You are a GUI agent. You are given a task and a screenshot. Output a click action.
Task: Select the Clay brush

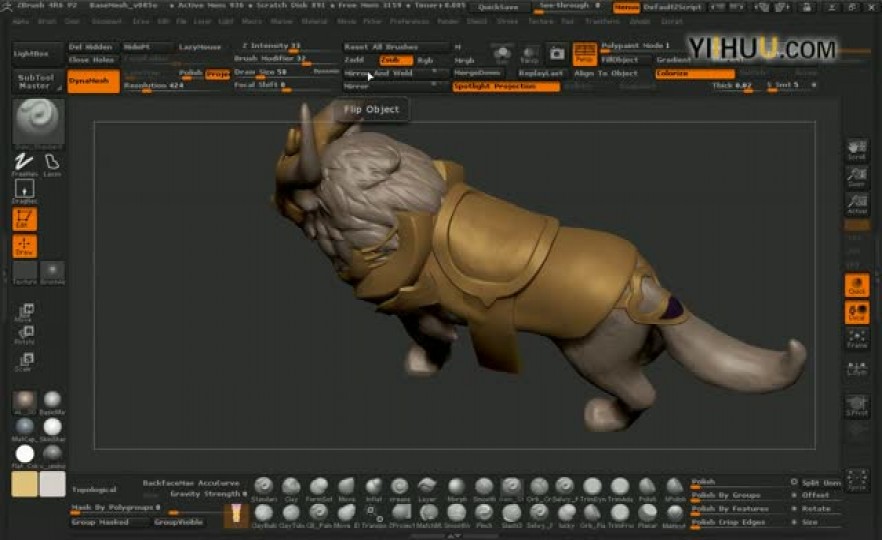pyautogui.click(x=291, y=488)
